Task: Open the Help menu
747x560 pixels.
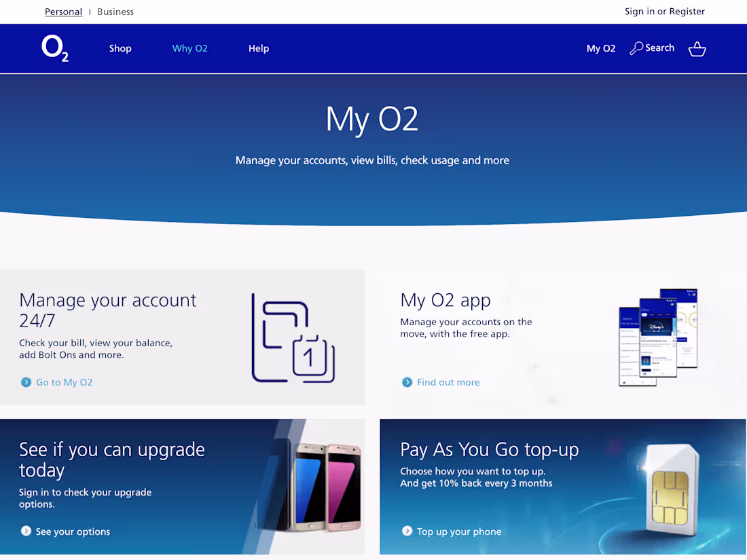Action: [259, 48]
